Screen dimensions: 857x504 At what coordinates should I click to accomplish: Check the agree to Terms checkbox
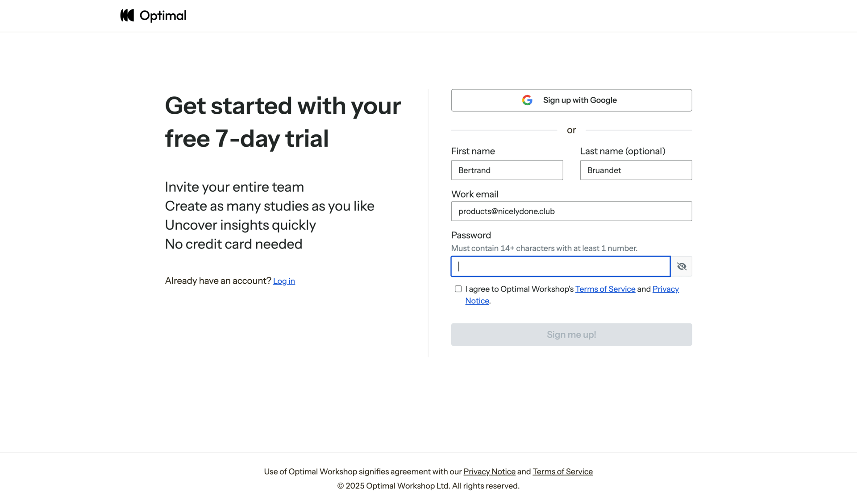[458, 289]
